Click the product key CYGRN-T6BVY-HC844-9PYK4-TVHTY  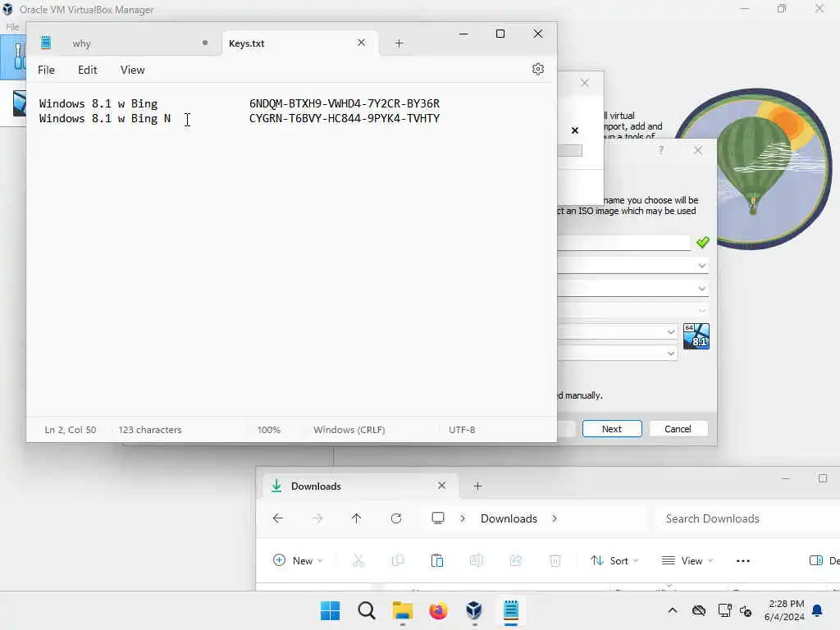(344, 118)
